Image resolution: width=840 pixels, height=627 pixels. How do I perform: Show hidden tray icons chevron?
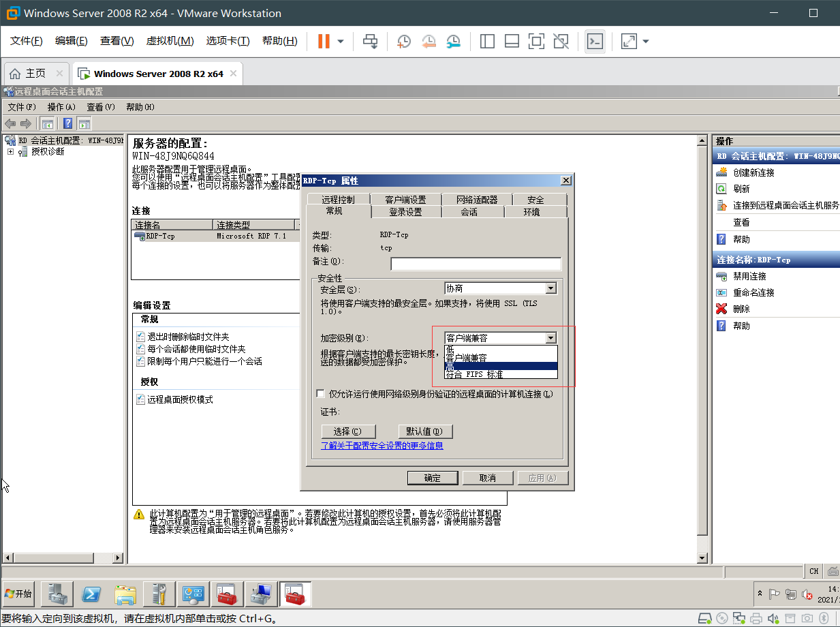[x=760, y=594]
